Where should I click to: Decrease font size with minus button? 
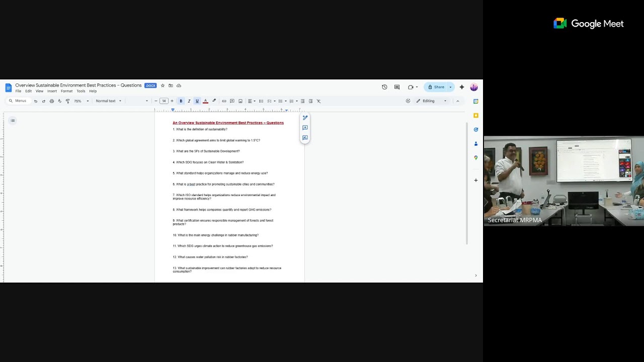point(156,101)
